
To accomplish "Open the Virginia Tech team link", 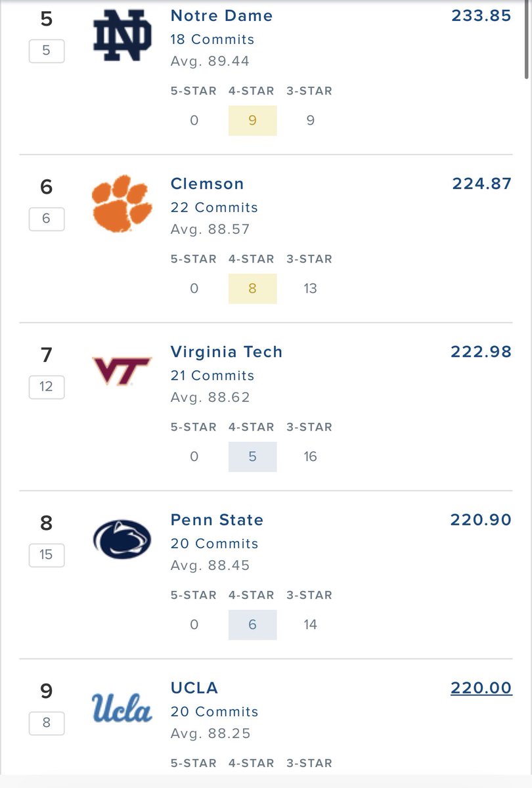I will [x=227, y=351].
